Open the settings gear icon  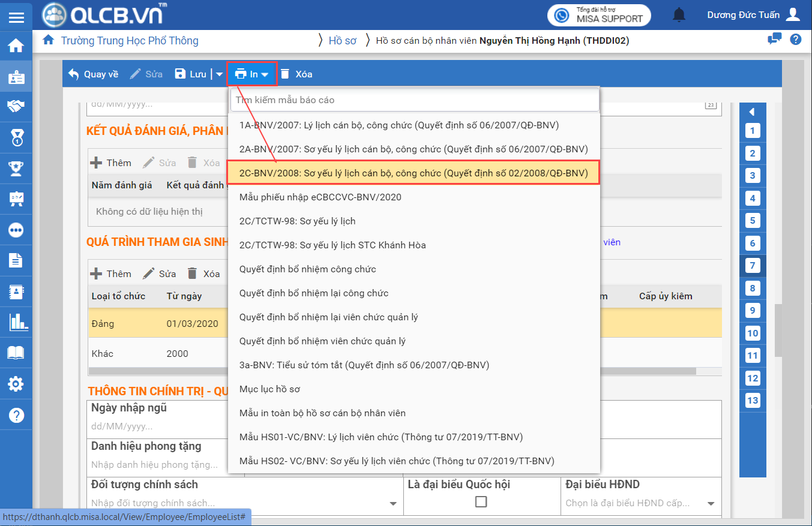point(16,384)
